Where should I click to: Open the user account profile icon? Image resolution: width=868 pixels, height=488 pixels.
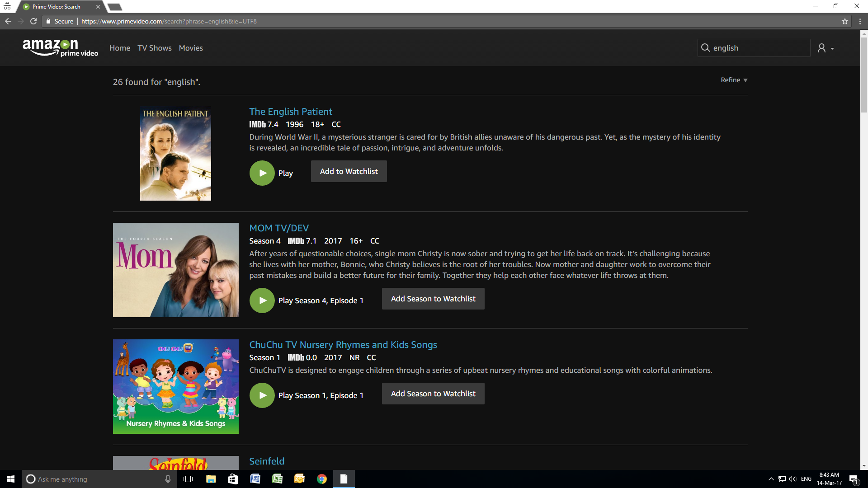pos(821,48)
